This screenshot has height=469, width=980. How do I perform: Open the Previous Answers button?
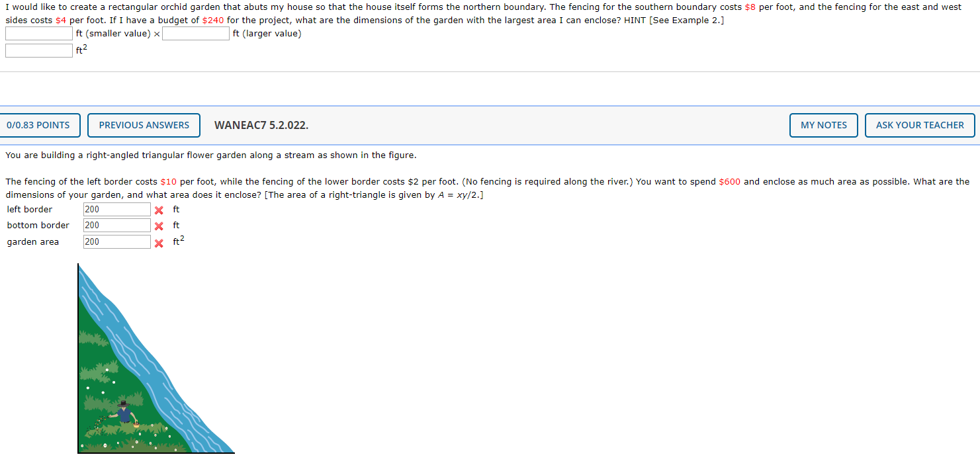(x=144, y=125)
